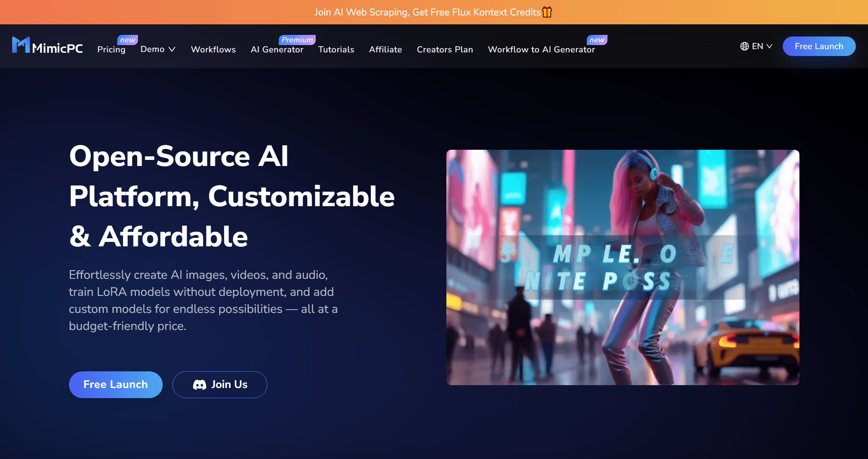This screenshot has height=459, width=868.
Task: Navigate to Tutorials
Action: point(336,50)
